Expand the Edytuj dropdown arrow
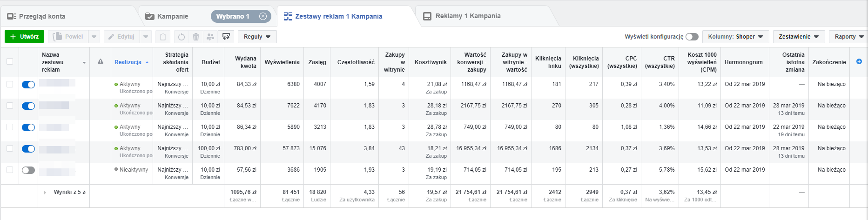868x220 pixels. (x=146, y=37)
